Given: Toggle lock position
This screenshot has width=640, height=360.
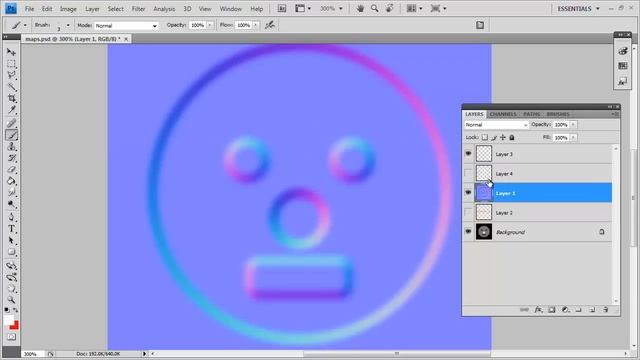Looking at the screenshot, I should pos(503,138).
